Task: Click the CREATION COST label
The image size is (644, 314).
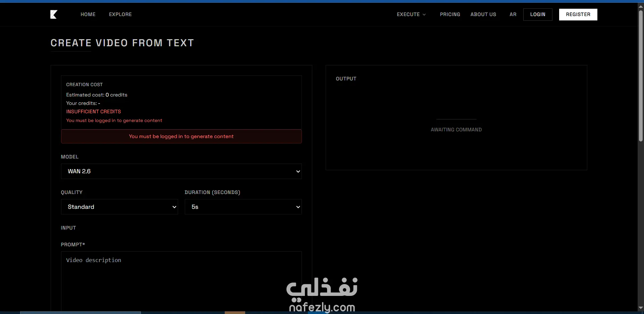Action: tap(85, 85)
